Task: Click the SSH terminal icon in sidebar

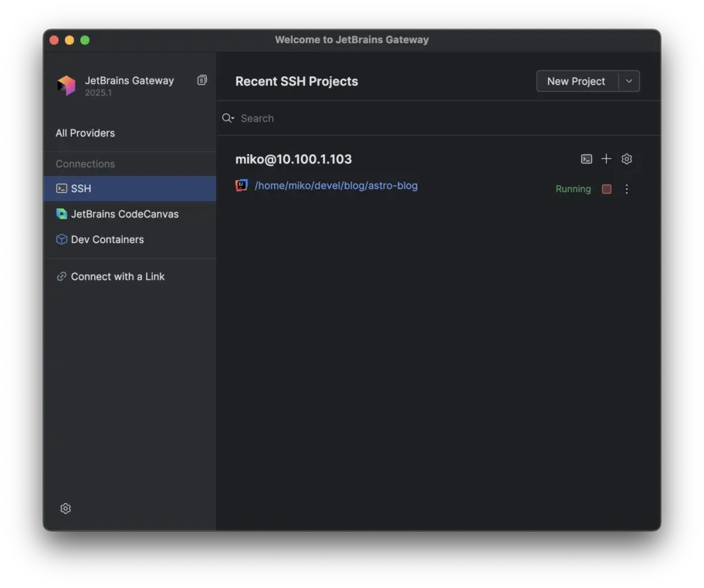Action: coord(62,188)
